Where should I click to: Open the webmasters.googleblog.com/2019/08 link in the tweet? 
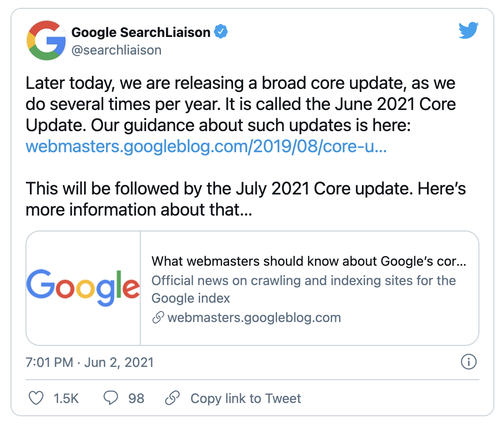click(206, 147)
